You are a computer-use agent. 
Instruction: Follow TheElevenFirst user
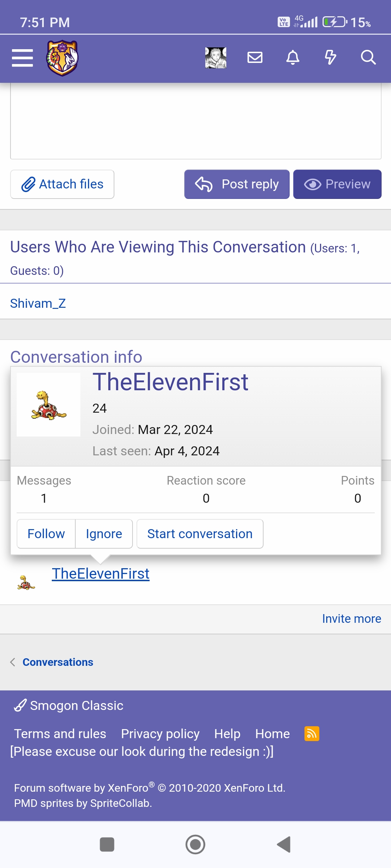click(46, 534)
